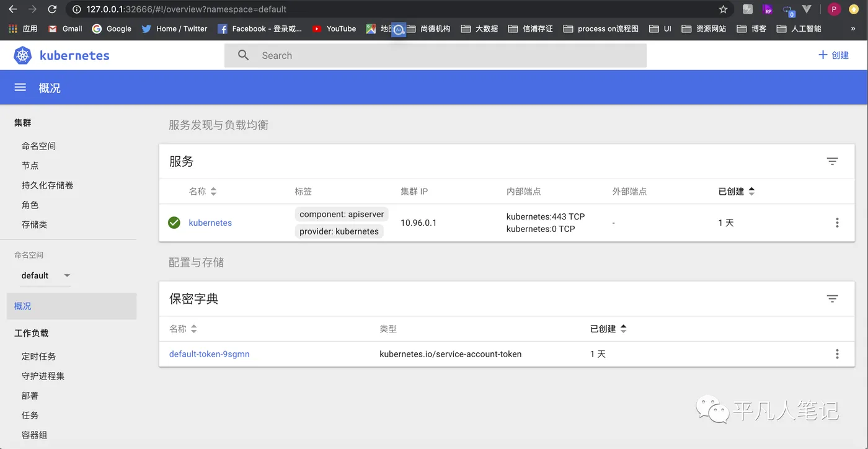Open the Chrome apps grid icon 应用
868x449 pixels.
point(23,29)
